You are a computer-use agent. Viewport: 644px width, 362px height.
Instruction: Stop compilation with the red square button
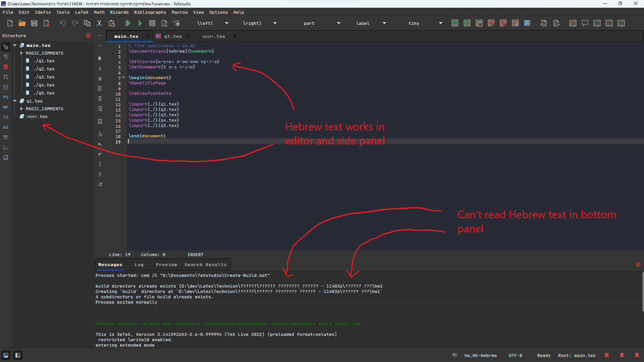tap(152, 23)
